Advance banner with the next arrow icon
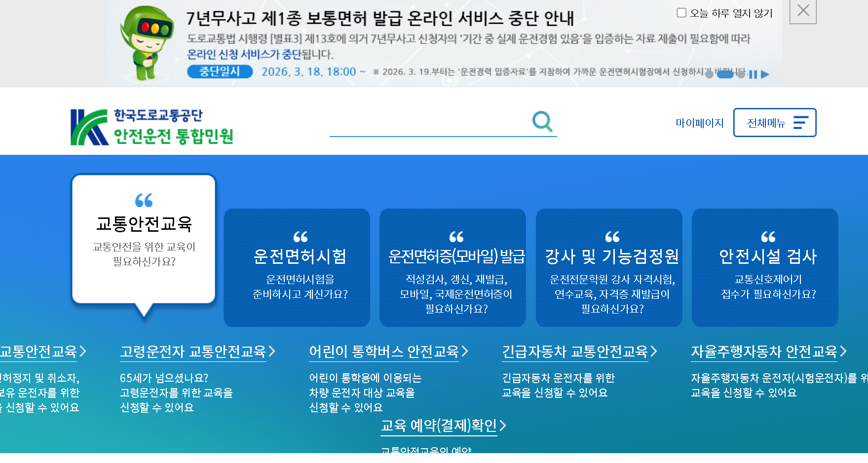The image size is (868, 463). [x=765, y=74]
